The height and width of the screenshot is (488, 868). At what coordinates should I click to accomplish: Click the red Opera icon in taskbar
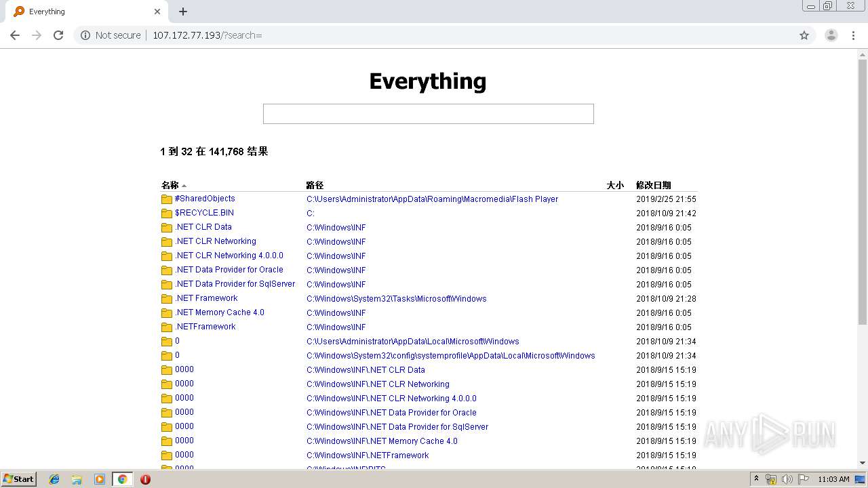pyautogui.click(x=145, y=479)
